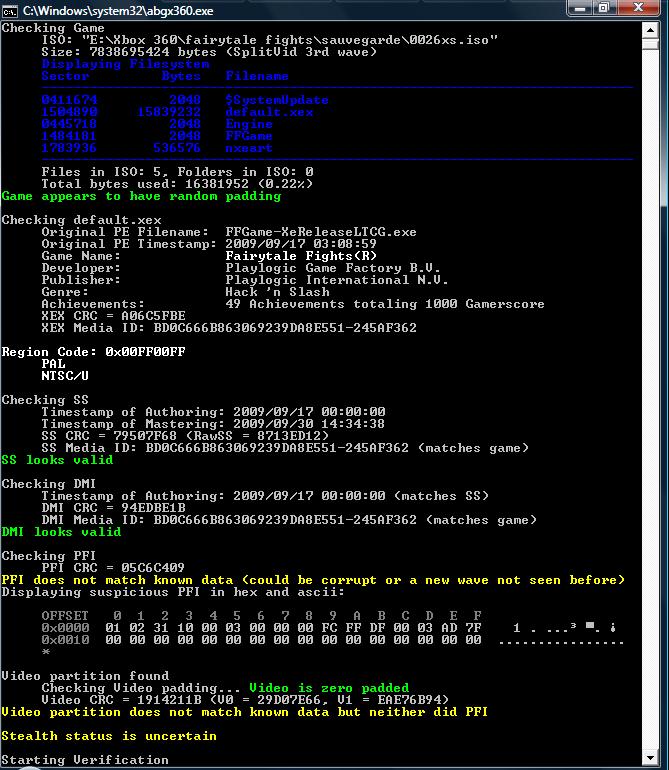Click game name 'Fairytale Fights(R)'
Image resolution: width=669 pixels, height=770 pixels.
301,256
